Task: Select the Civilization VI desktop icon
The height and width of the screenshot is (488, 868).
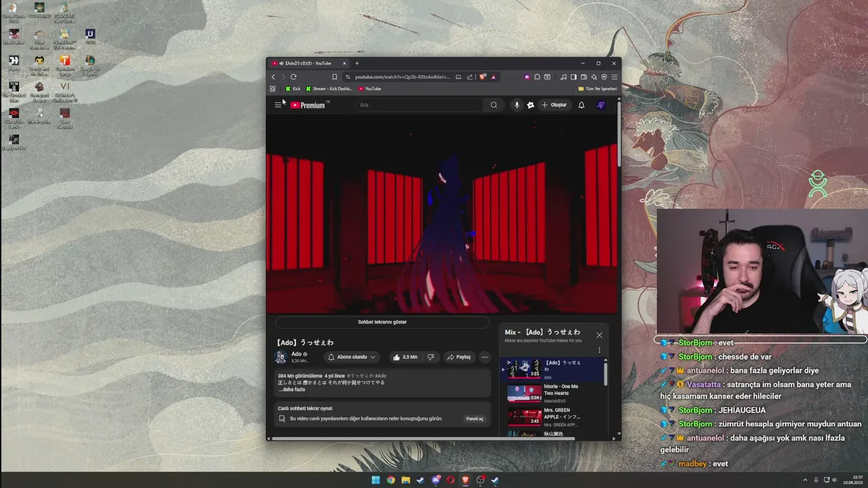Action: coord(65,91)
